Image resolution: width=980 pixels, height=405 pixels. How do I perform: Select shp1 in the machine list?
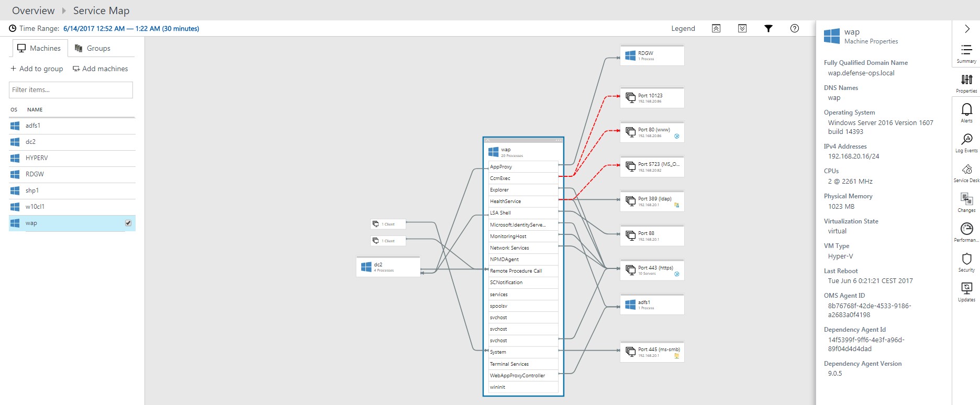(72, 190)
